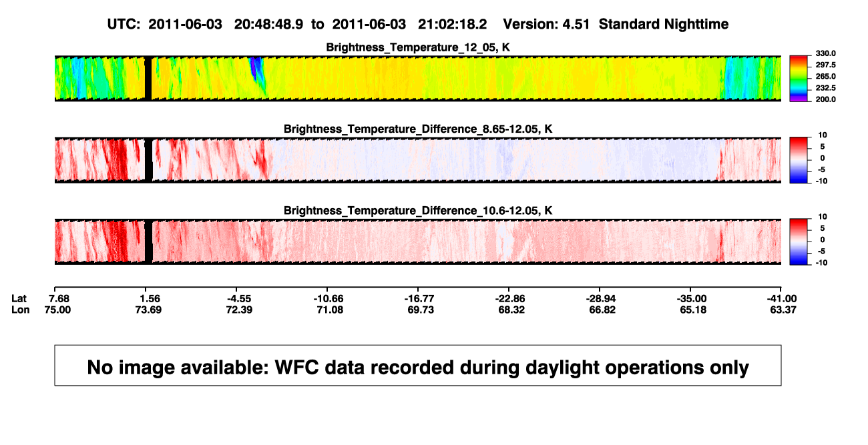Image resolution: width=868 pixels, height=445 pixels.
Task: Click the 330.0 colorbar label
Action: (x=825, y=53)
